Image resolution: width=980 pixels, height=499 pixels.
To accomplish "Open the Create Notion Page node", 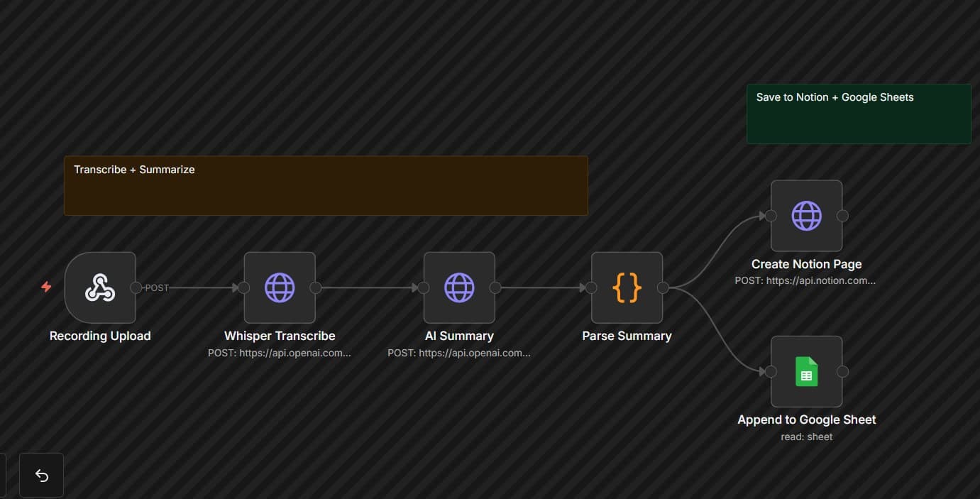I will tap(806, 216).
